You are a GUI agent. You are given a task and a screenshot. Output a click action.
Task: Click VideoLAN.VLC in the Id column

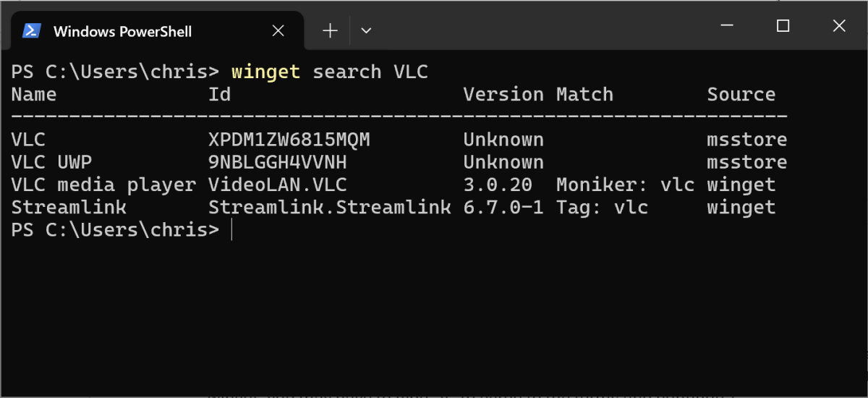(278, 185)
